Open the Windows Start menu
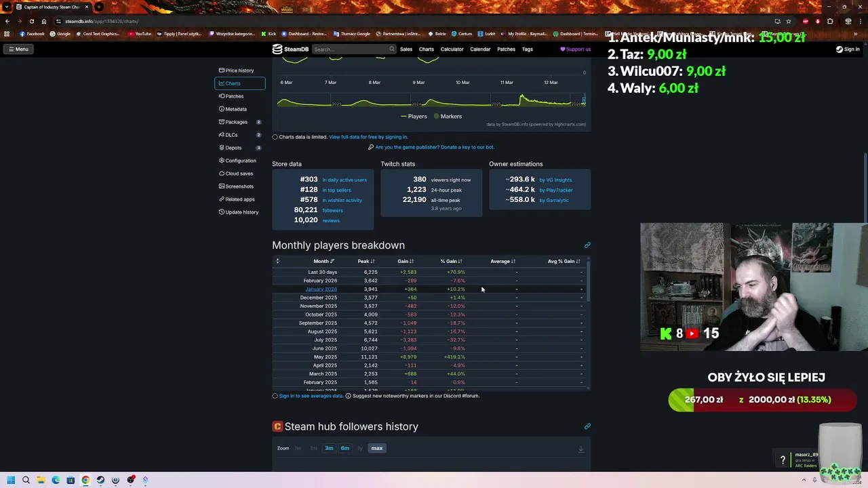Image resolution: width=868 pixels, height=488 pixels. pos(11,480)
